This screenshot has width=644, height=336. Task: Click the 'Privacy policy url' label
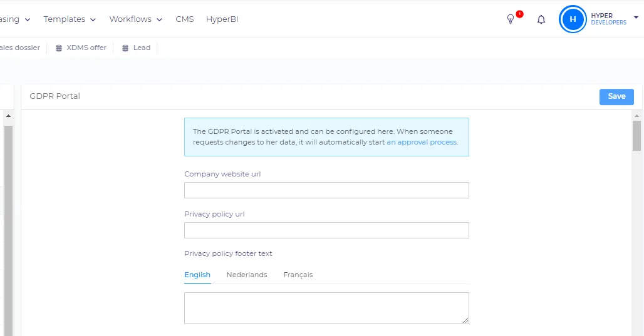(x=214, y=214)
